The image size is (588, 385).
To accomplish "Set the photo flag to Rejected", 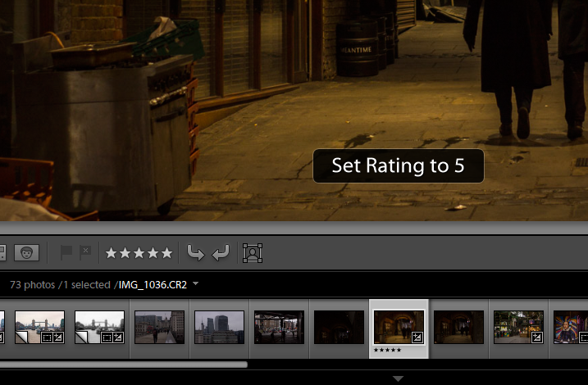I will [x=85, y=253].
